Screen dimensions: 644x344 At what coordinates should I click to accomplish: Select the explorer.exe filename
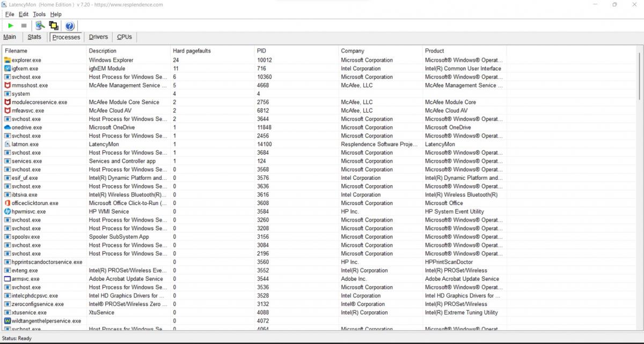[x=26, y=60]
